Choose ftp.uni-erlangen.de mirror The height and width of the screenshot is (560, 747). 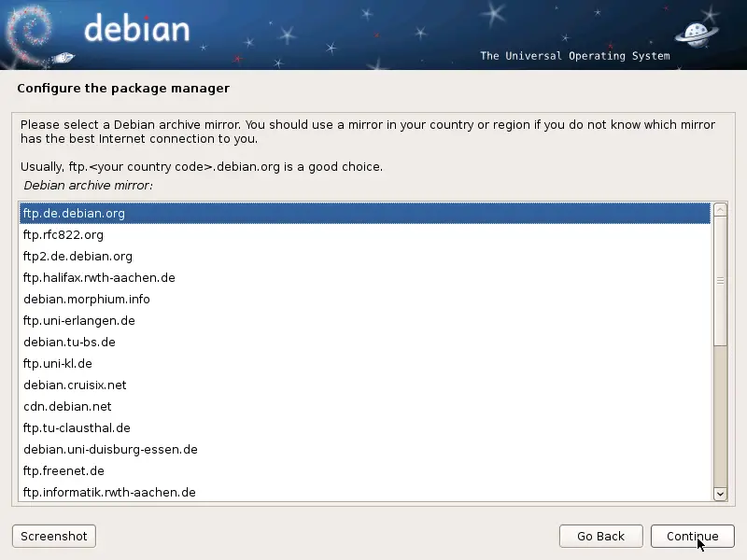pos(365,320)
